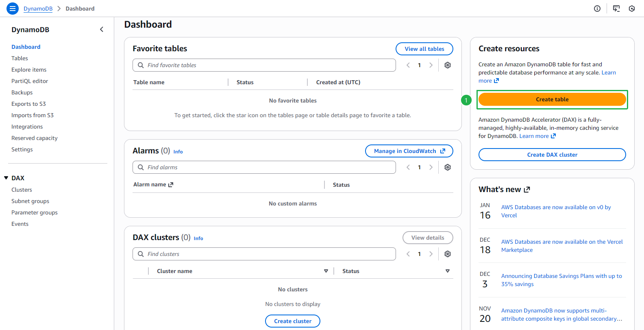Viewport: 644px width, 330px height.
Task: Click the What's new heading link
Action: (x=504, y=190)
